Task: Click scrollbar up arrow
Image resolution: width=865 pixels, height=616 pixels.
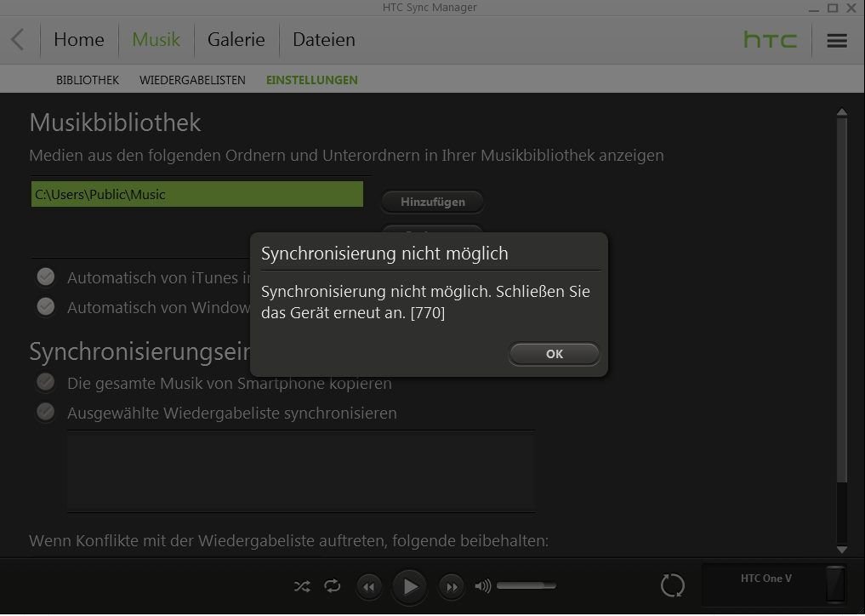Action: [842, 112]
